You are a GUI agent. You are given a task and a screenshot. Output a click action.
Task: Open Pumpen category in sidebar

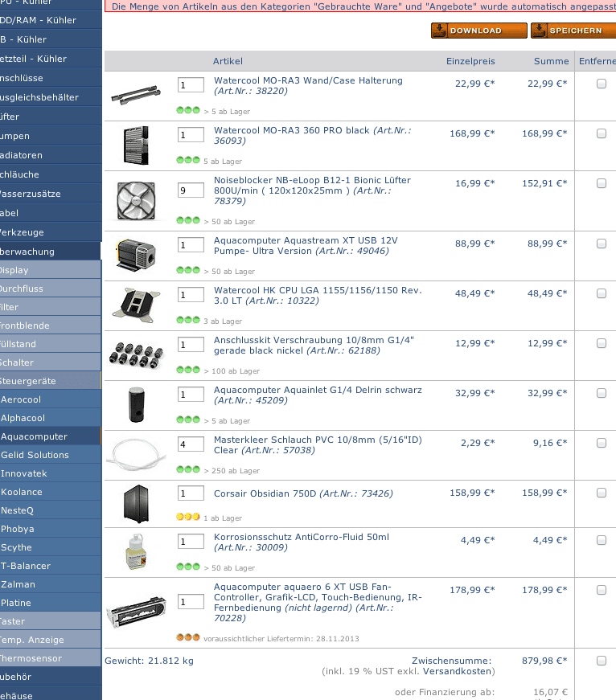pos(51,136)
